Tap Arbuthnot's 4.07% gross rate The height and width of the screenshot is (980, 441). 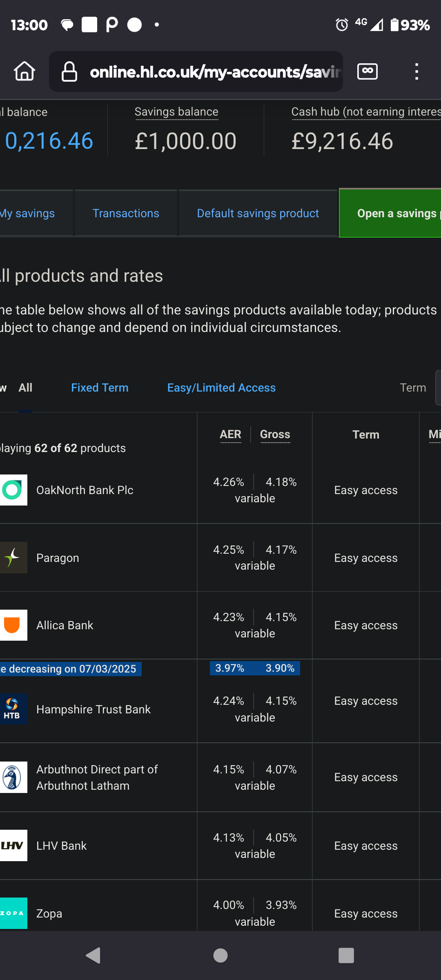281,769
